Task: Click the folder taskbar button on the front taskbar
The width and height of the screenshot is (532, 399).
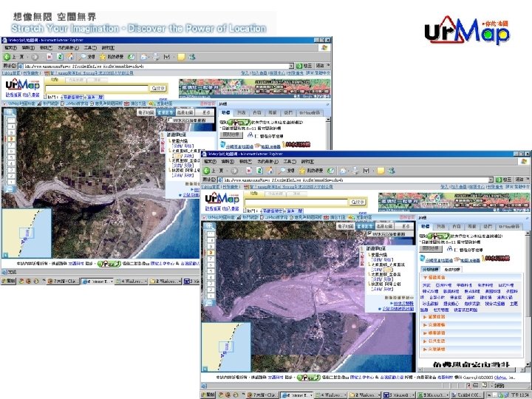Action: click(x=364, y=395)
